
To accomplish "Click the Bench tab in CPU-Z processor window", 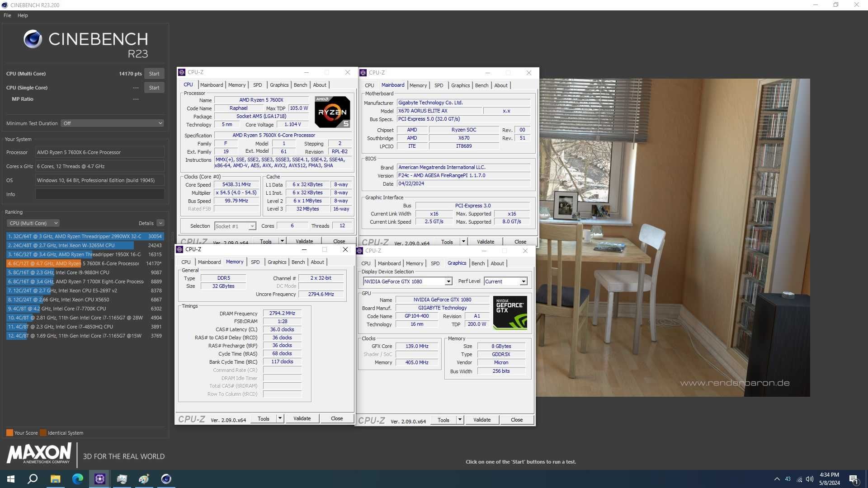I will point(300,84).
